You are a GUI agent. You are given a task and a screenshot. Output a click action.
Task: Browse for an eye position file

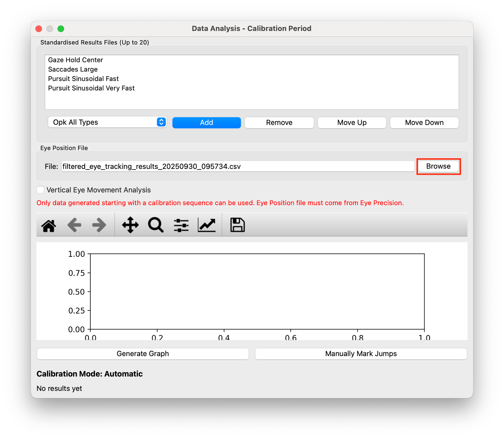438,166
